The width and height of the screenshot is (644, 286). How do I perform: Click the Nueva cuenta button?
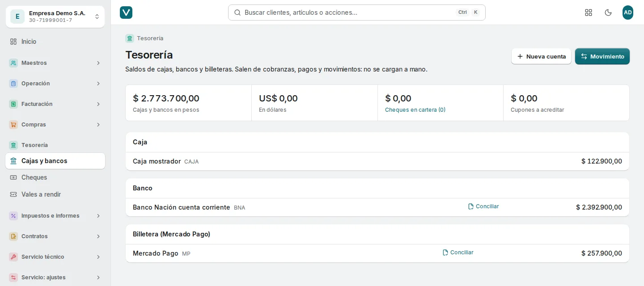click(541, 56)
